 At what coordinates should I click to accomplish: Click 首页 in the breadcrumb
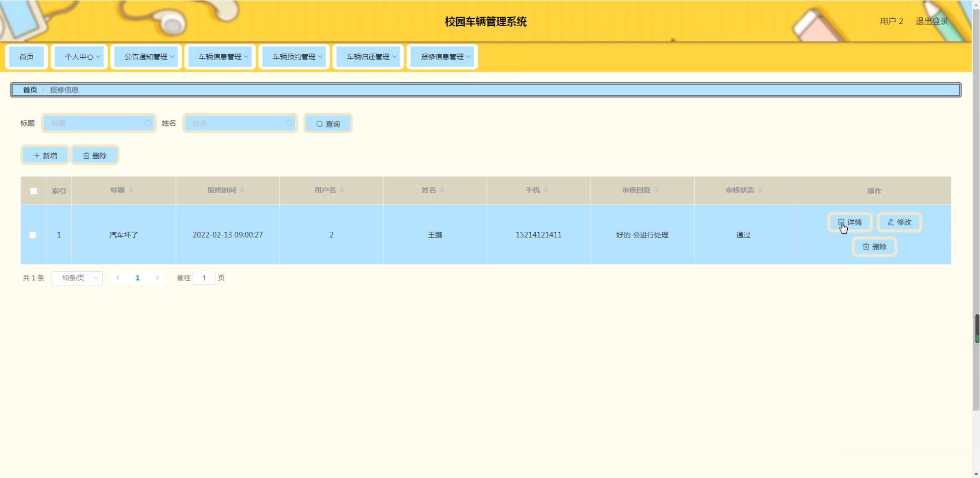click(x=30, y=90)
